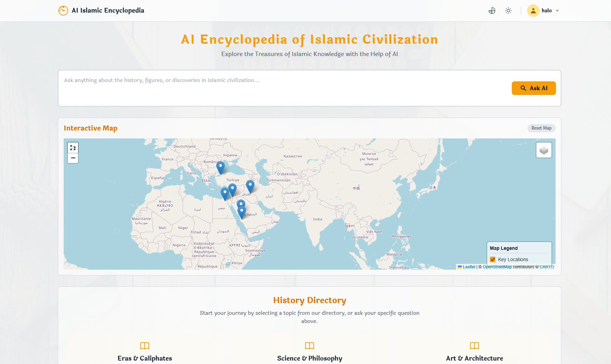611x364 pixels.
Task: Select the map marker over Egypt
Action: (225, 193)
